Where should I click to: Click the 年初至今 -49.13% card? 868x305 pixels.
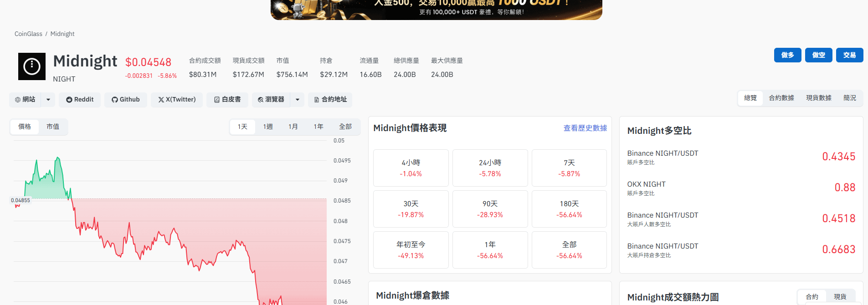pyautogui.click(x=411, y=250)
